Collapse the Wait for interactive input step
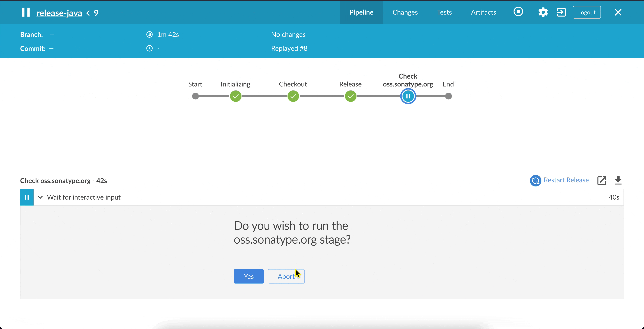The image size is (644, 329). (x=40, y=197)
